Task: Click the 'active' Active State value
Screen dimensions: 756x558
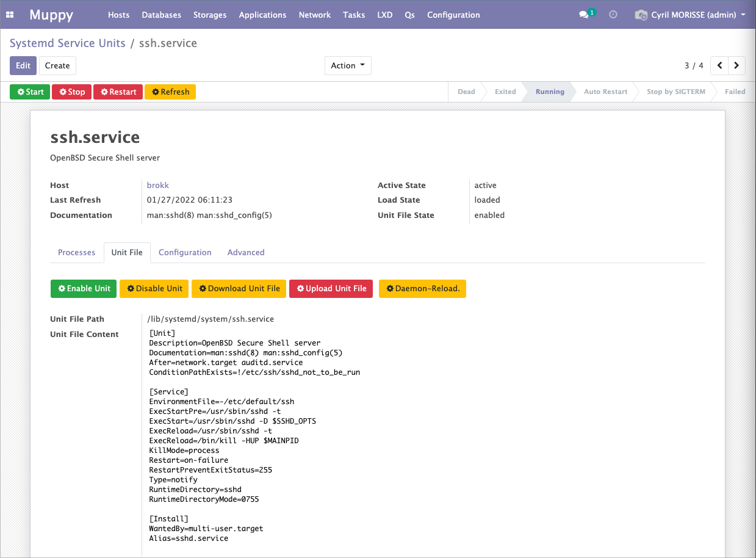Action: tap(486, 185)
